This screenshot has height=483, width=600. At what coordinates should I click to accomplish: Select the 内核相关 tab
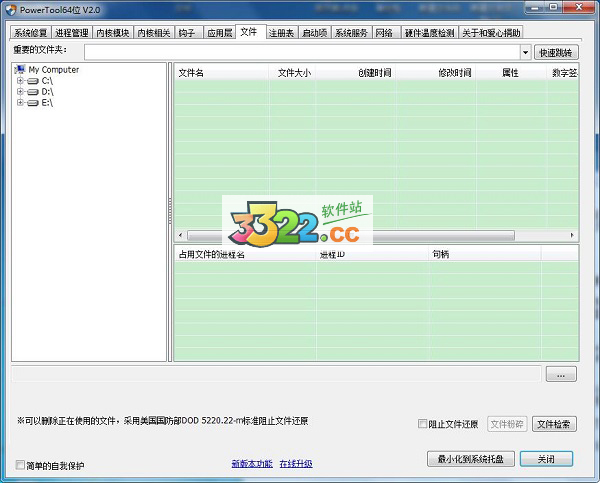(x=154, y=33)
